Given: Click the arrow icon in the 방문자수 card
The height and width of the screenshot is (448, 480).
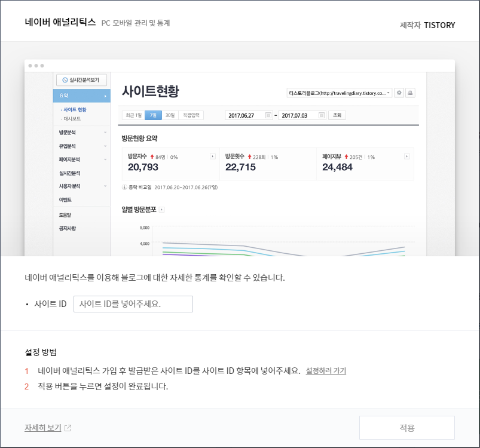Looking at the screenshot, I should (212, 157).
